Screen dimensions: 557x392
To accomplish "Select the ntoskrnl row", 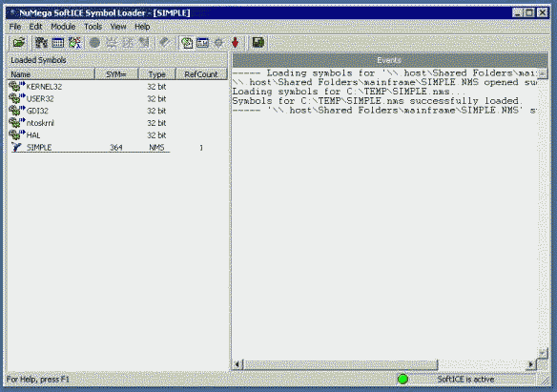I will 117,122.
